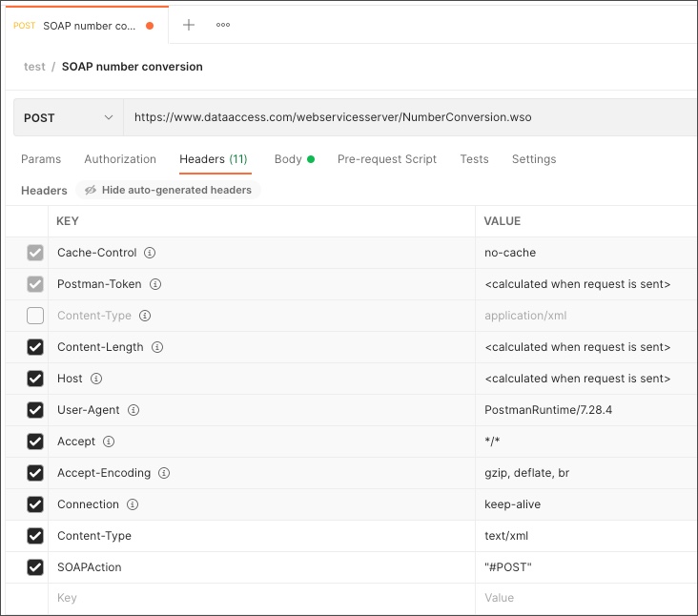Enable the unchecked Content-Type application/xml header
The width and height of the screenshot is (698, 616).
click(x=35, y=316)
